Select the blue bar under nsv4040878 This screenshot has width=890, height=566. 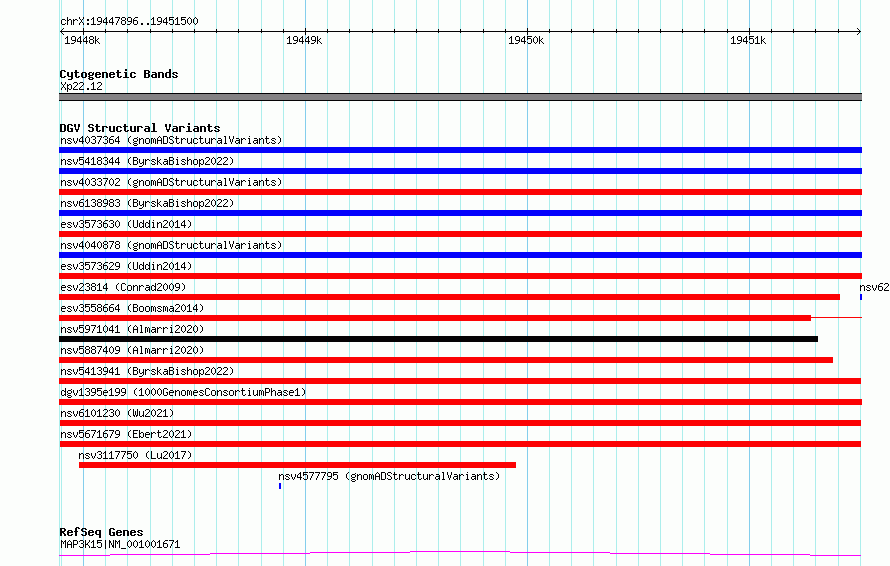tap(460, 255)
